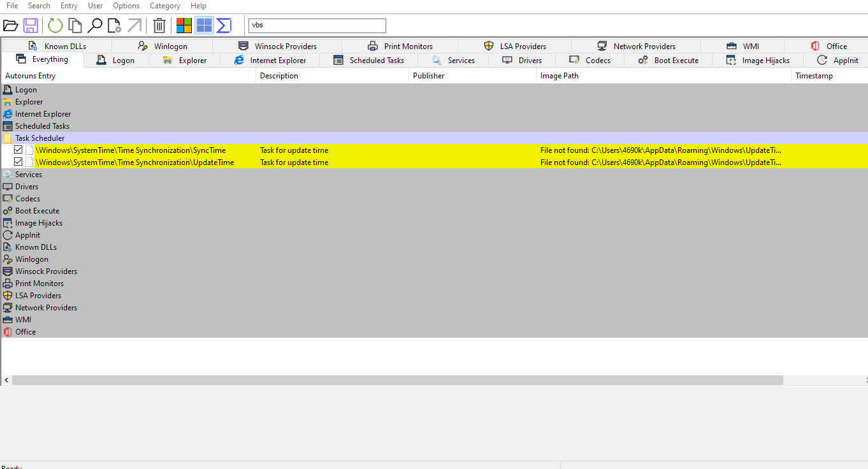Click the Jump to Entry arrow icon
The image size is (868, 469).
(x=134, y=25)
